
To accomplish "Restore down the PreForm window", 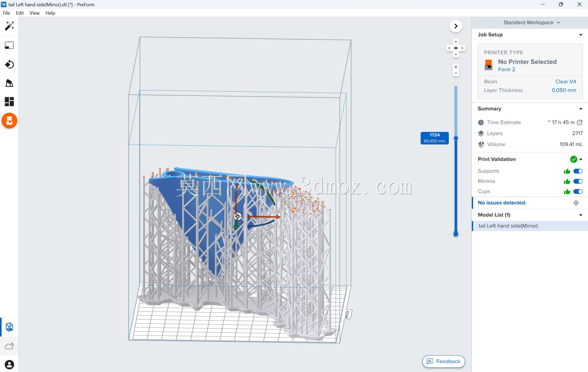I will pyautogui.click(x=561, y=4).
